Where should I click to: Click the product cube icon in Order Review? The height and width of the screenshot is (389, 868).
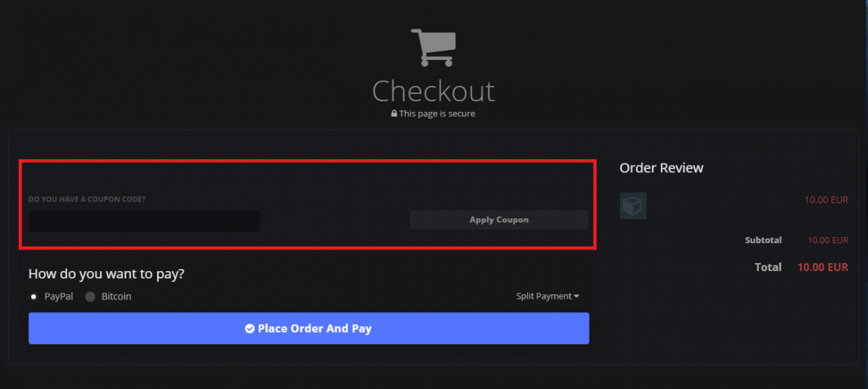(633, 206)
